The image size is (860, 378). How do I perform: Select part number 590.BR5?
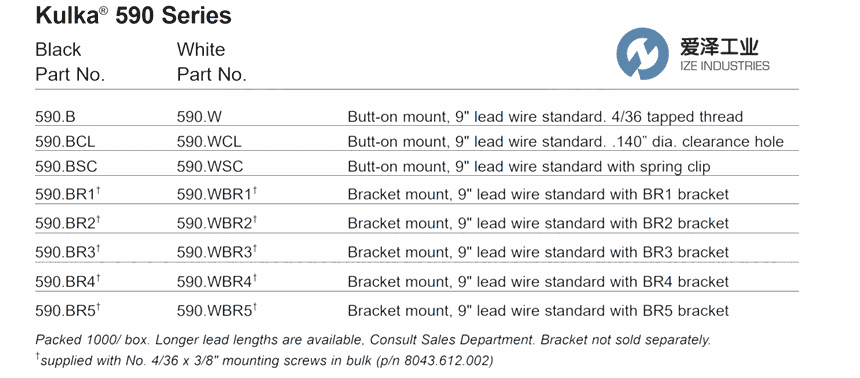[68, 311]
